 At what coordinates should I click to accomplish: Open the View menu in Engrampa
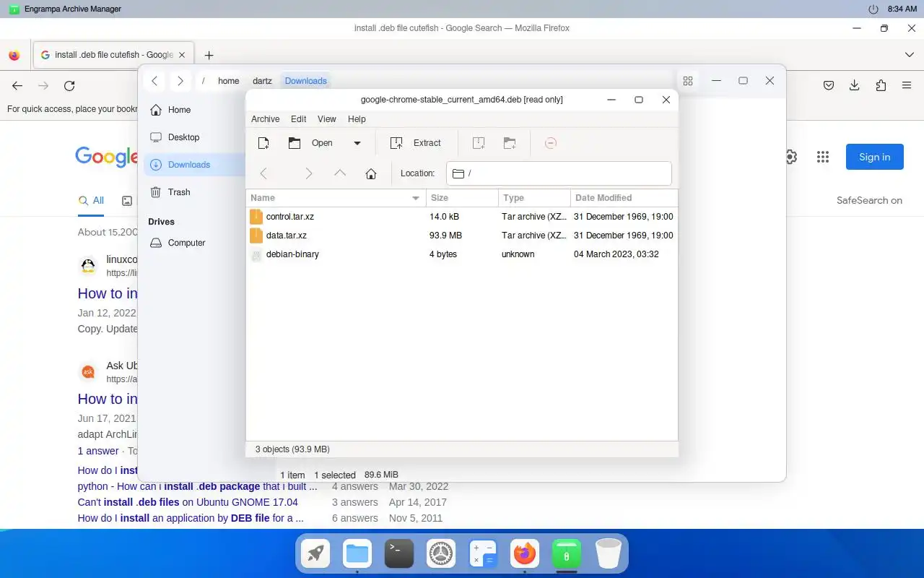pyautogui.click(x=327, y=119)
